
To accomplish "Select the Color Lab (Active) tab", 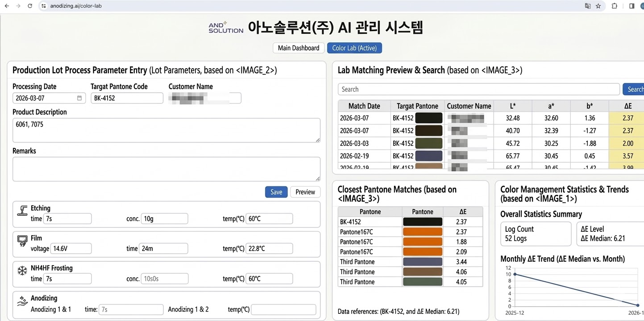I will tap(354, 48).
